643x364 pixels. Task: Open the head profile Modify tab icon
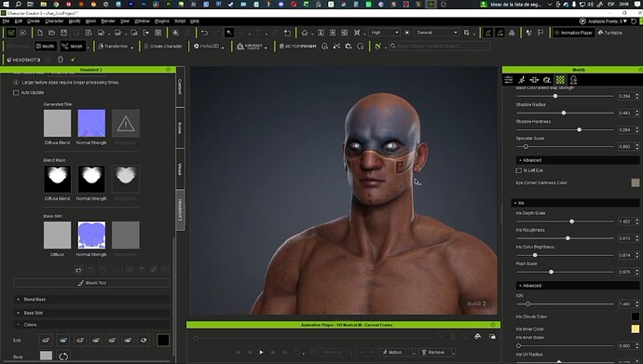pyautogui.click(x=573, y=80)
